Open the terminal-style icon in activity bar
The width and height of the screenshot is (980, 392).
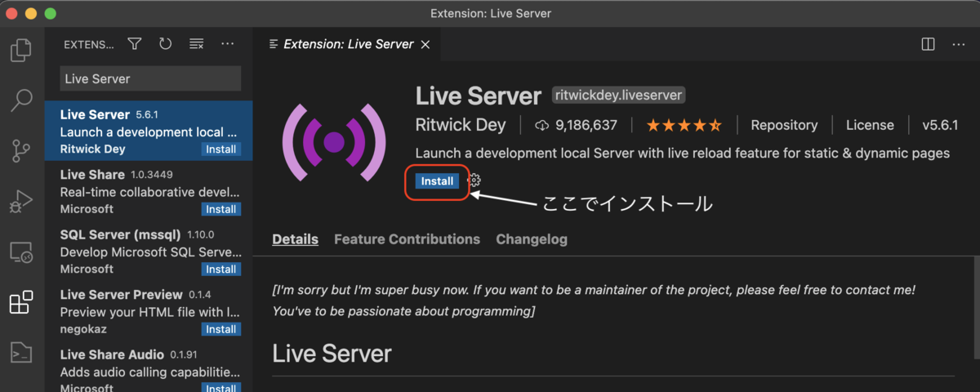point(20,353)
